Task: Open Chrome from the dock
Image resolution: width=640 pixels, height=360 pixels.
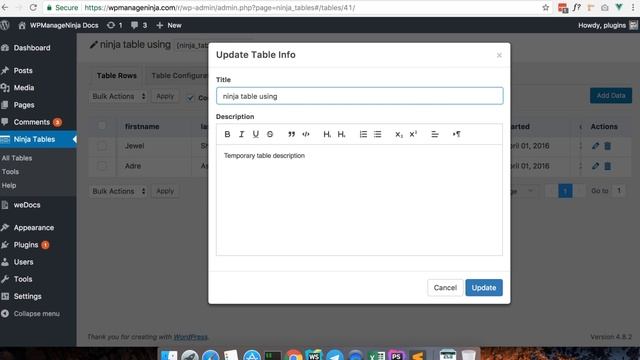Action: pyautogui.click(x=293, y=355)
